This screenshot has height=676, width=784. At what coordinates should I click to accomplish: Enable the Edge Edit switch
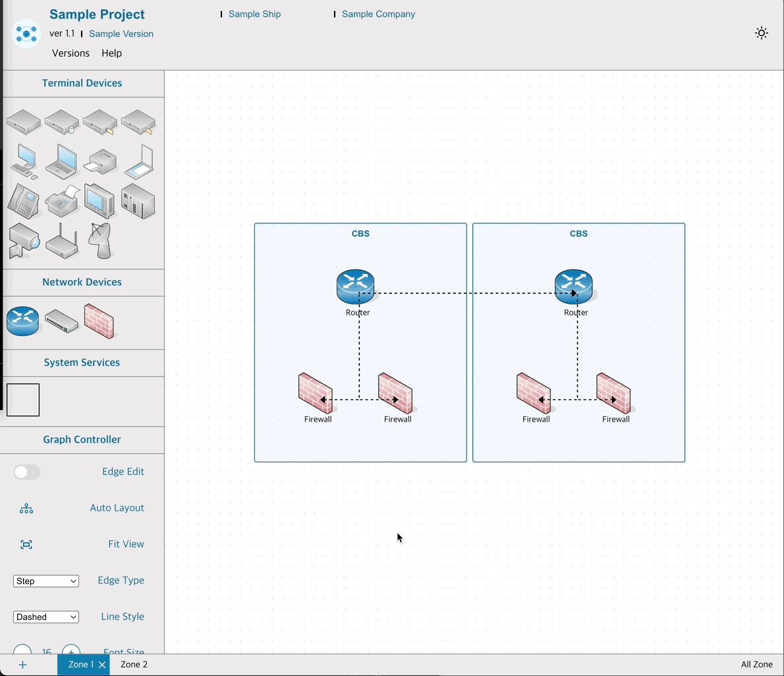point(27,472)
